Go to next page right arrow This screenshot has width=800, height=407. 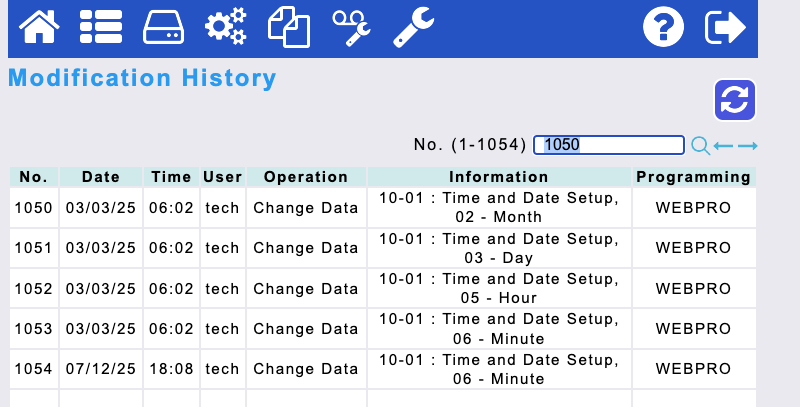(747, 146)
